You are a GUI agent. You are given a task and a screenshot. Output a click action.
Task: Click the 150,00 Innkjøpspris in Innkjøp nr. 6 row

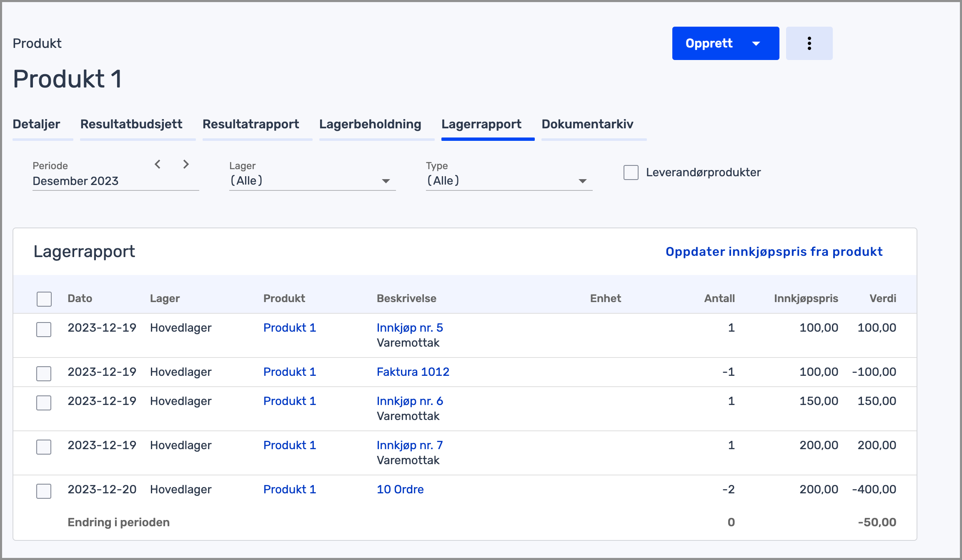click(x=819, y=401)
